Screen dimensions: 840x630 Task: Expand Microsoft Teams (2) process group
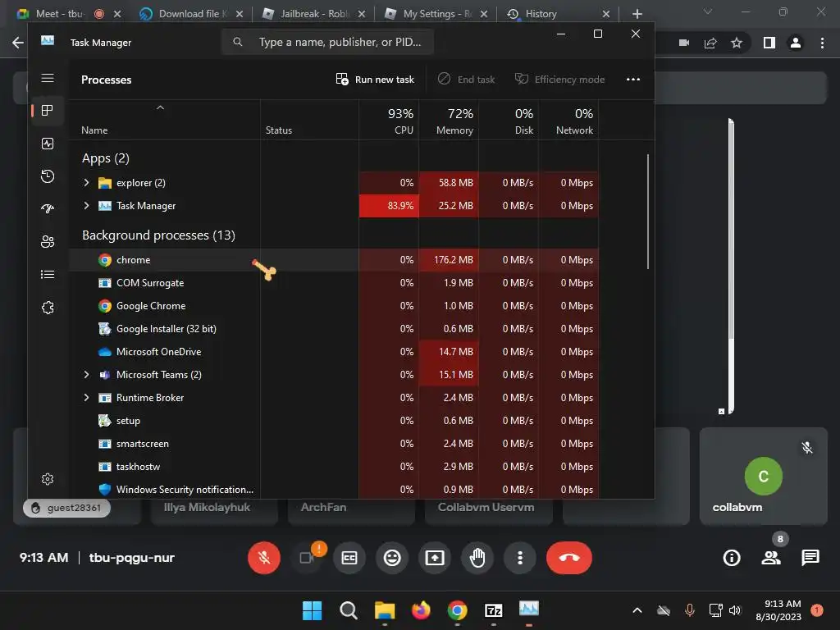point(86,374)
